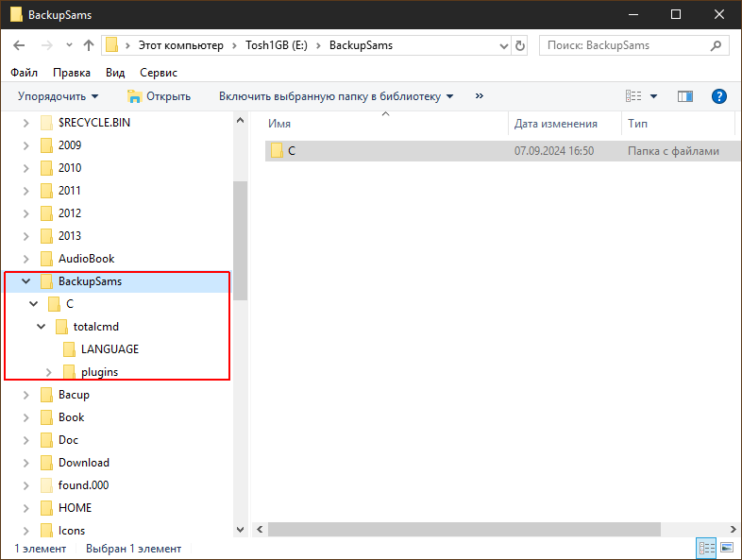Expand the plugins folder node
Image resolution: width=742 pixels, height=560 pixels.
point(49,372)
